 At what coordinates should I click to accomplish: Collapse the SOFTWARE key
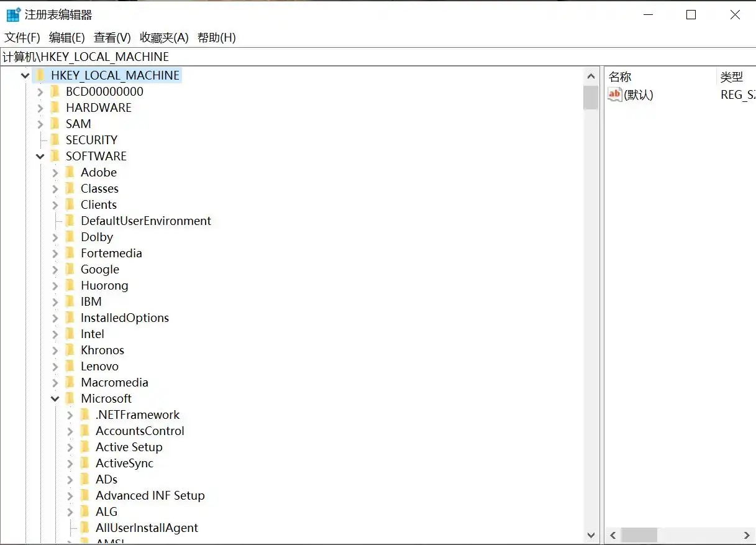tap(40, 157)
